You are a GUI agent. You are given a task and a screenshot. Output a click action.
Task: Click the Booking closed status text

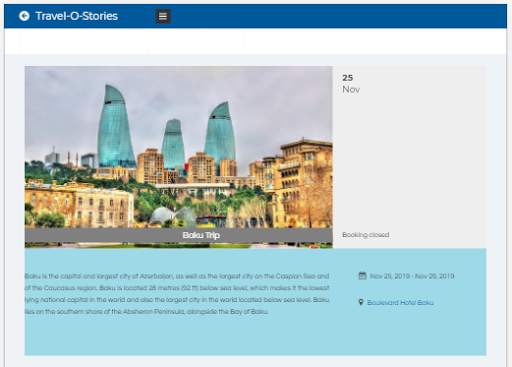pos(366,235)
